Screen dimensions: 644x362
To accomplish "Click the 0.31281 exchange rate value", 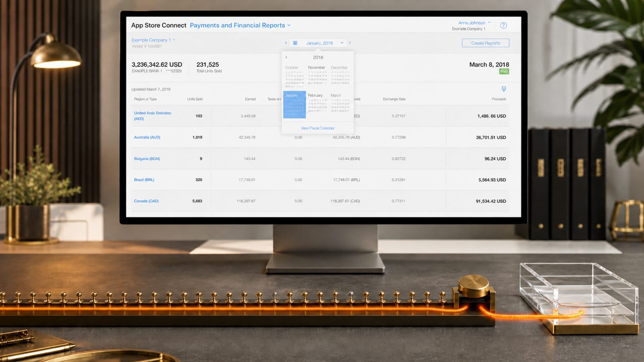I will (x=398, y=180).
